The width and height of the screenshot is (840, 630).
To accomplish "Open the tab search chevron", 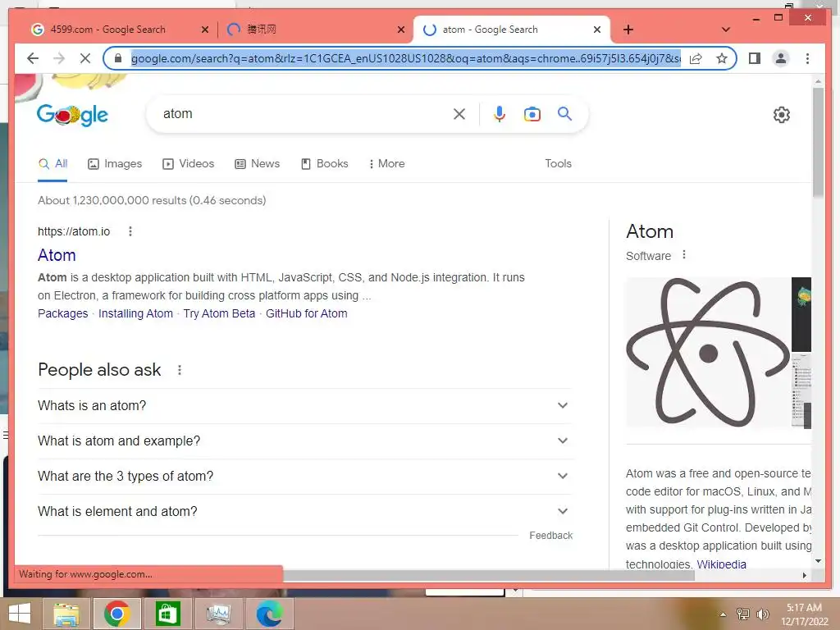I will point(726,30).
